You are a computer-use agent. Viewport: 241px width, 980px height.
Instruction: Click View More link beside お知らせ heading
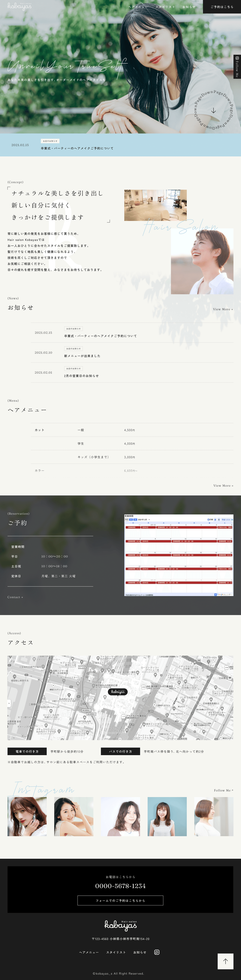coord(223,309)
